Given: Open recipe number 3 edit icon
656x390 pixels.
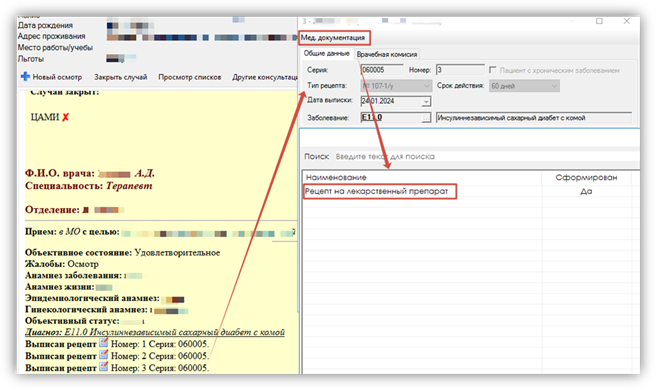Looking at the screenshot, I should pyautogui.click(x=103, y=367).
